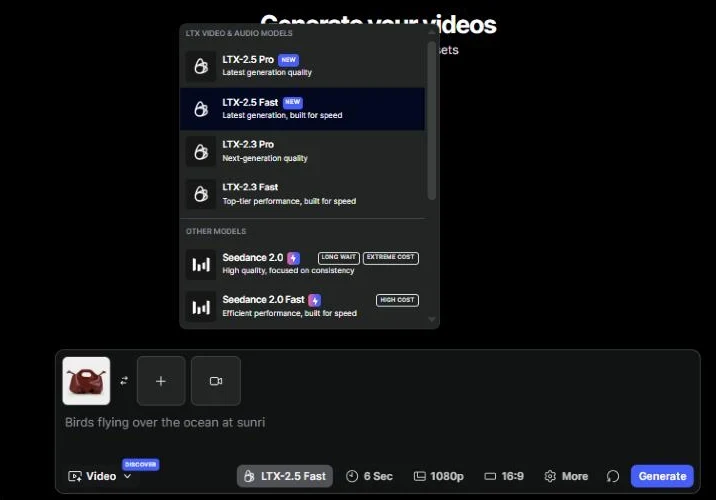
Task: Click the Video mode icon
Action: pyautogui.click(x=75, y=476)
